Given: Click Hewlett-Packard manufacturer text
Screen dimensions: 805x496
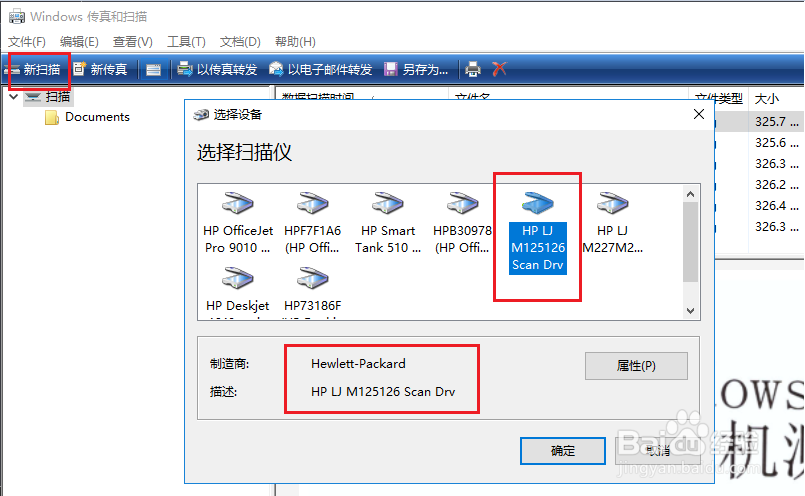Looking at the screenshot, I should pyautogui.click(x=358, y=364).
